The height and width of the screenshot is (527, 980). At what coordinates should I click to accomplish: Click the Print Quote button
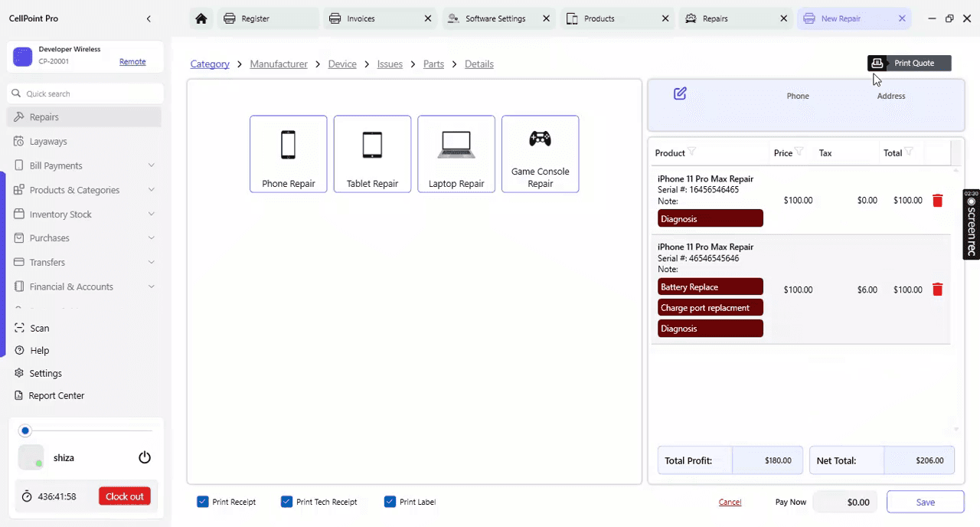pos(910,63)
